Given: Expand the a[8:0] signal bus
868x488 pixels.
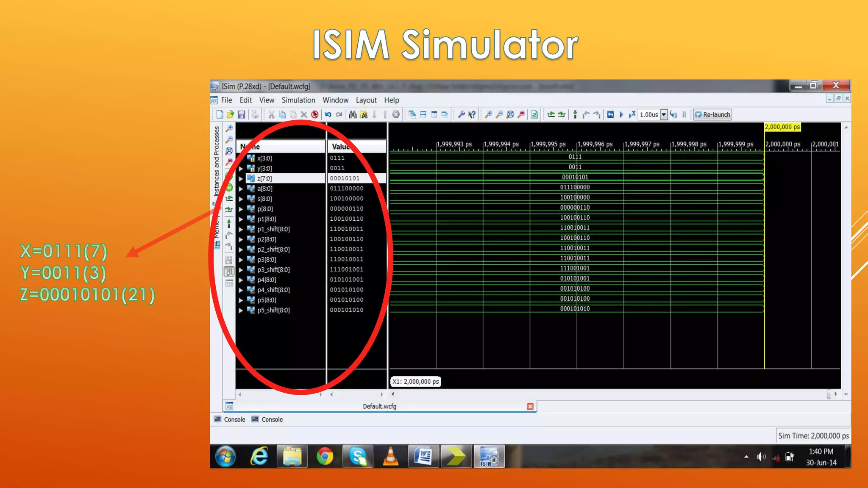Looking at the screenshot, I should pos(241,189).
